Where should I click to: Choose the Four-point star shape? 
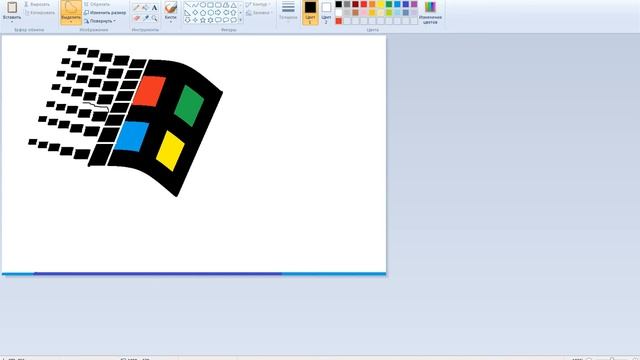click(195, 20)
